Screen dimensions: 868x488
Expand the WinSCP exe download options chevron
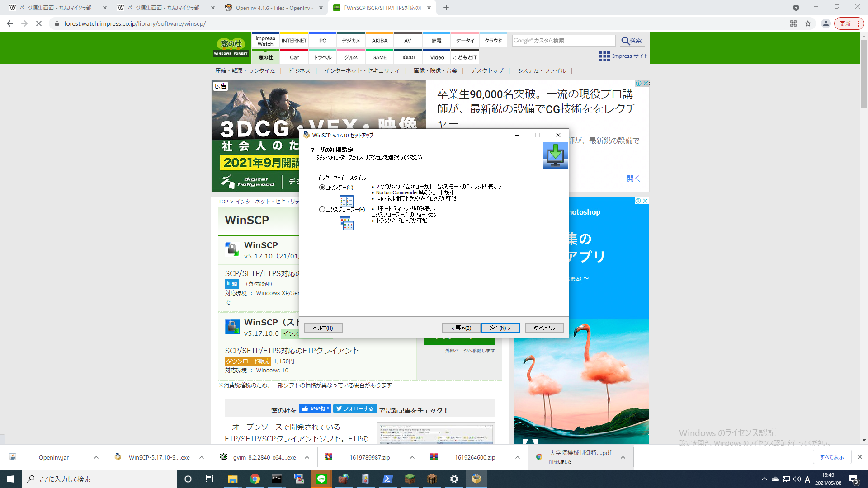coord(202,457)
